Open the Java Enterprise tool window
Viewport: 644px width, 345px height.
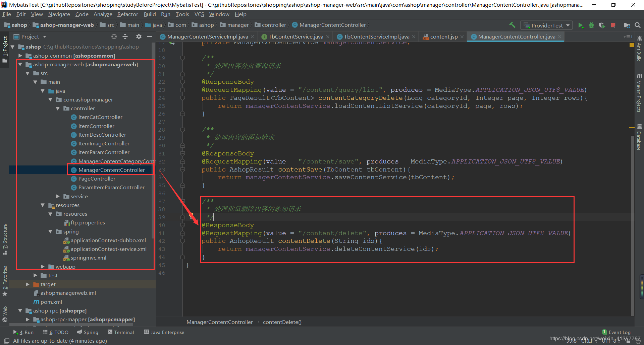point(164,332)
